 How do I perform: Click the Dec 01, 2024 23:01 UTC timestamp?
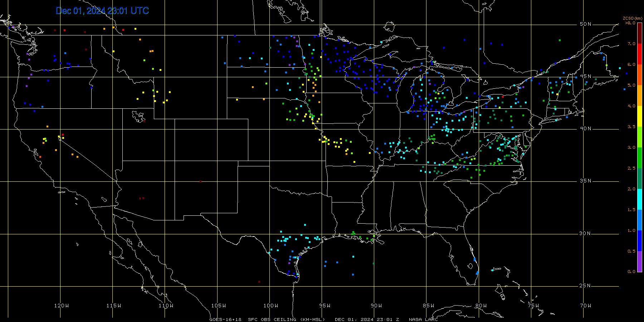coord(102,11)
